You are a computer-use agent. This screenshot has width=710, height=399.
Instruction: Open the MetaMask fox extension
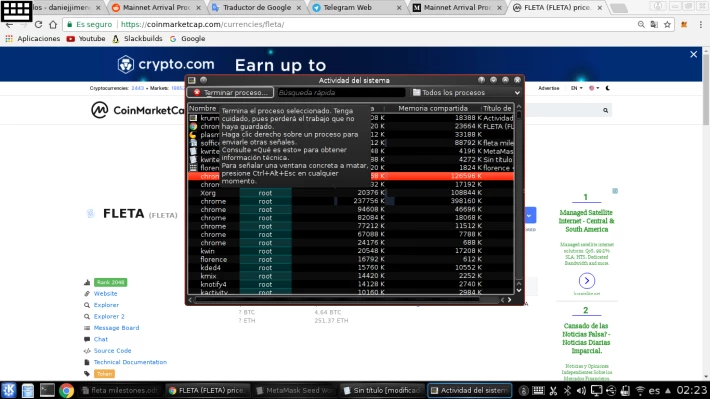[684, 24]
